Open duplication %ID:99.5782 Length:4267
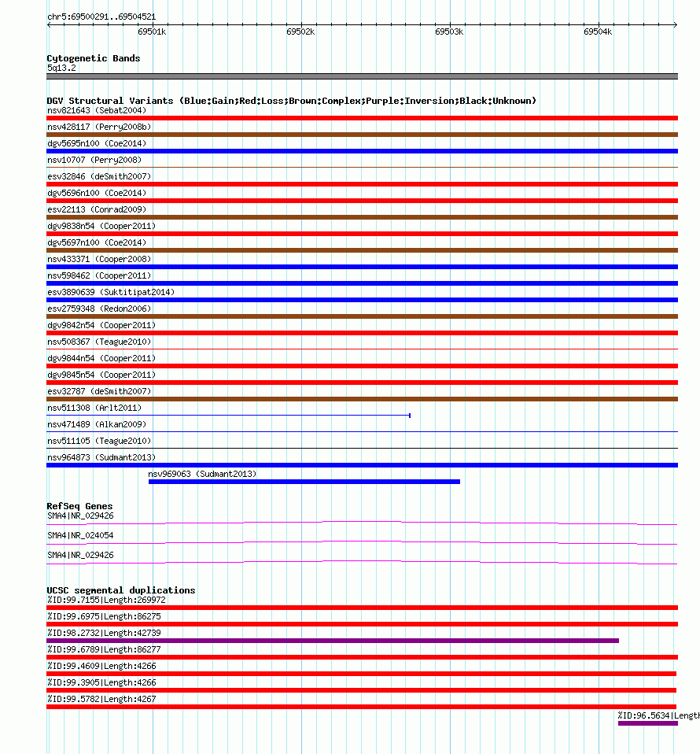700x754 pixels. pyautogui.click(x=361, y=707)
